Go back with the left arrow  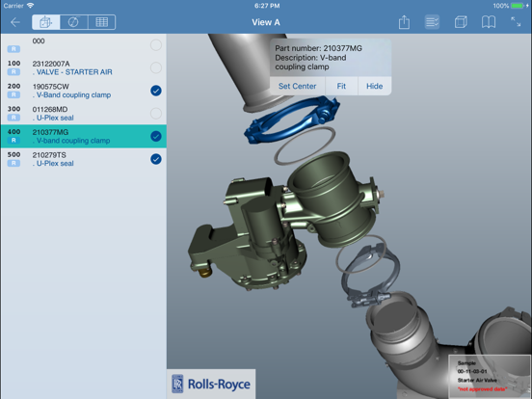15,22
